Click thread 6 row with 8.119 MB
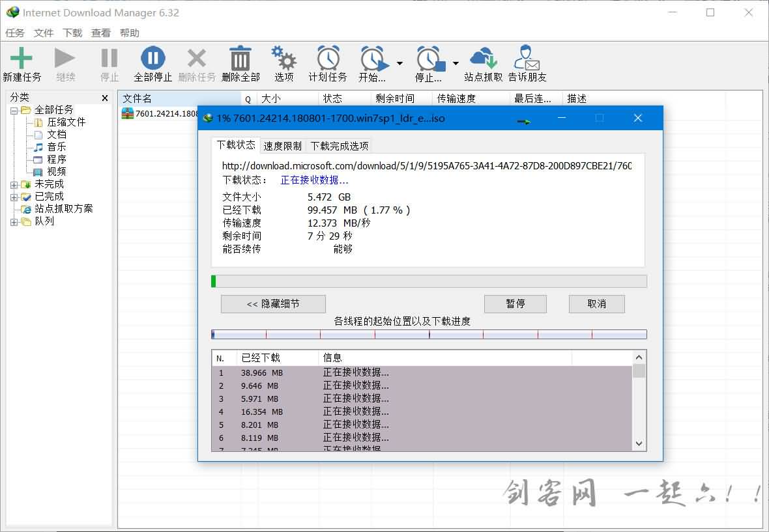 [422, 438]
